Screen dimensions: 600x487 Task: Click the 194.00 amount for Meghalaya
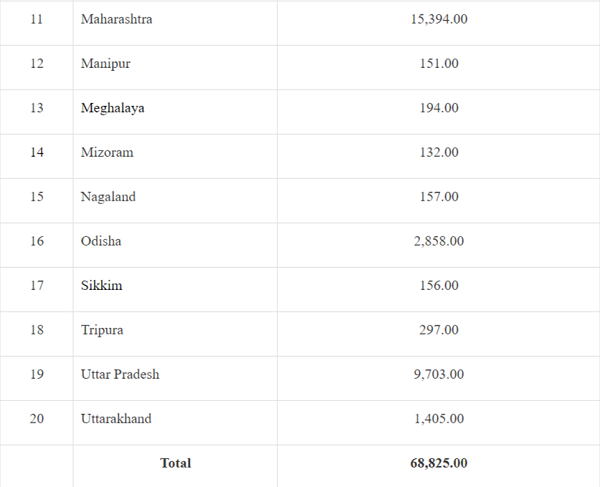tap(439, 108)
